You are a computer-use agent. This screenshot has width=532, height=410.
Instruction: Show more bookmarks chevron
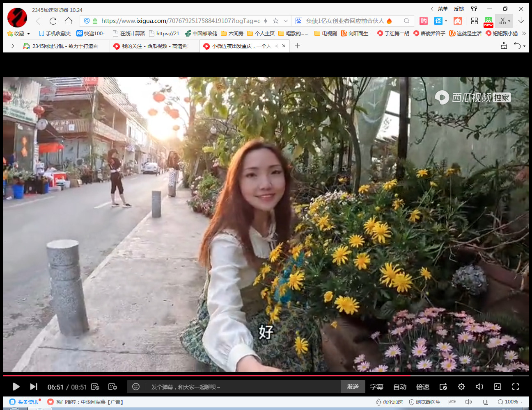(x=524, y=34)
